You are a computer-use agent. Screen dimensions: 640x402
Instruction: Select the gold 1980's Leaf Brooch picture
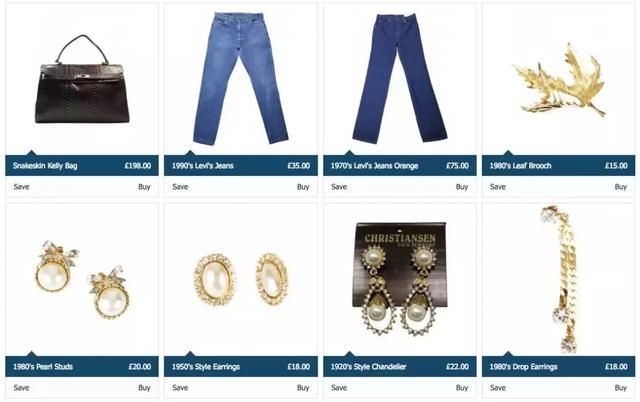(558, 80)
